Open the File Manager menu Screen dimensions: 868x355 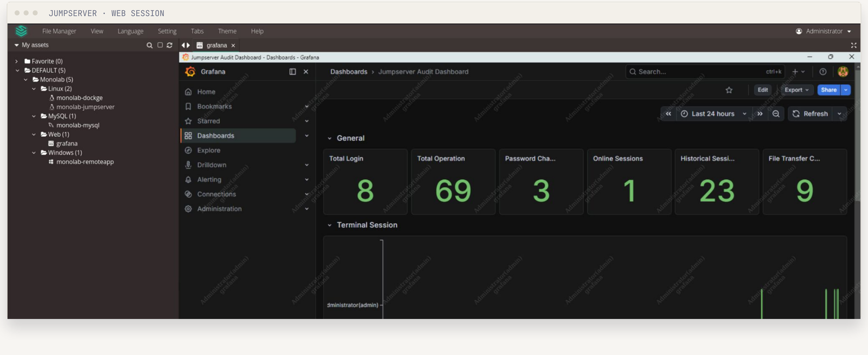pos(59,31)
